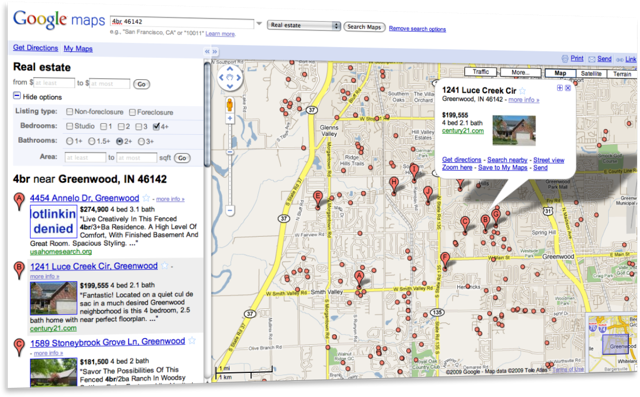Zoom out with the minus button
Screen dimensions: 640x397
[x=230, y=211]
